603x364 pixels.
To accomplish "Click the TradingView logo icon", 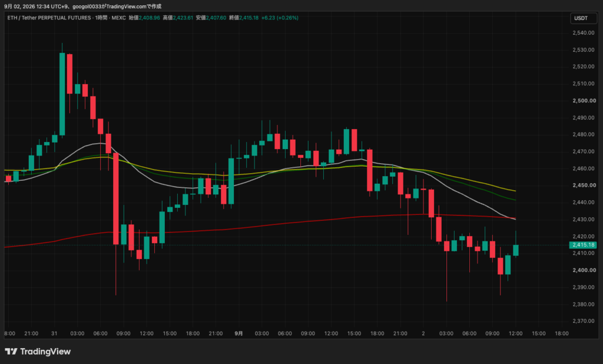I will coord(11,351).
